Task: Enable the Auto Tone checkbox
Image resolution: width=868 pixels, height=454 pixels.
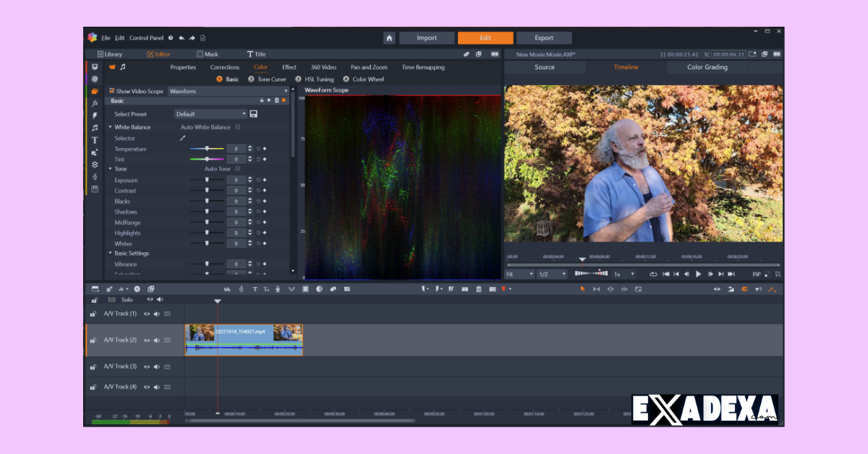Action: coord(237,169)
